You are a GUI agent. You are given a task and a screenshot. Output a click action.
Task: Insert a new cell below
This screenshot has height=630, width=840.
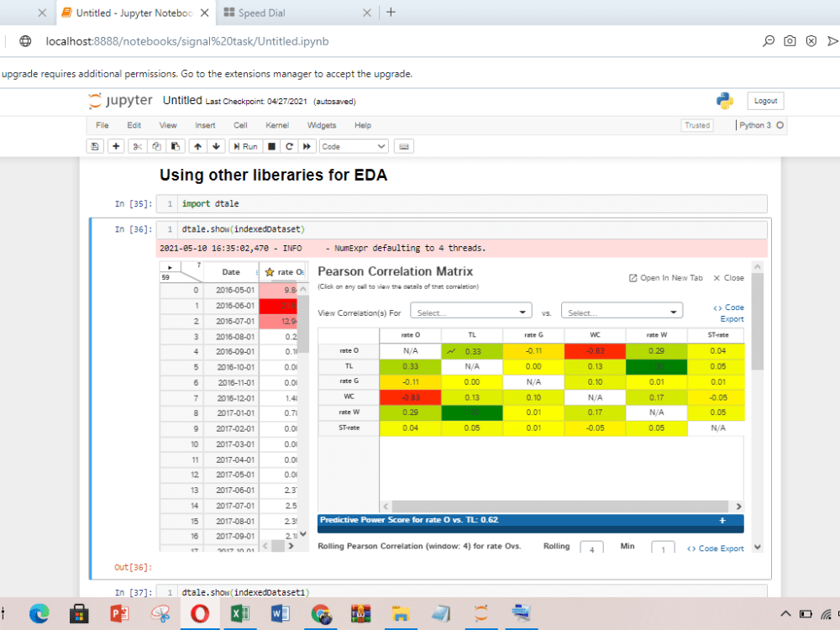[x=115, y=145]
